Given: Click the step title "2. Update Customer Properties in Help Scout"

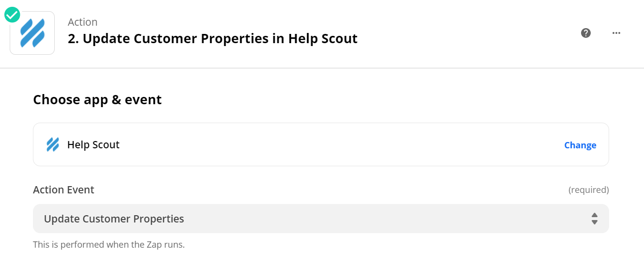Looking at the screenshot, I should point(213,39).
